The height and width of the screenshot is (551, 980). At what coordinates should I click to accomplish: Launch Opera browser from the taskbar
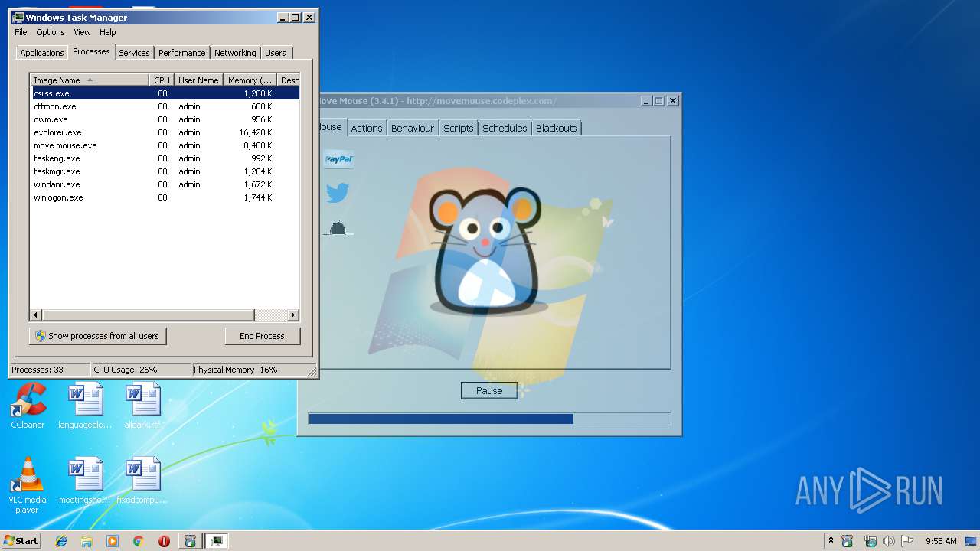(164, 541)
